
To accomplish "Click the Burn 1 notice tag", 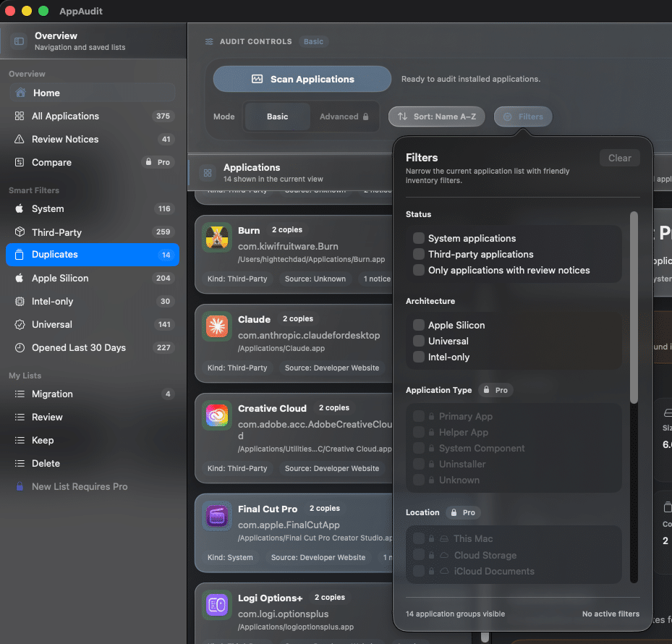I will pos(377,279).
